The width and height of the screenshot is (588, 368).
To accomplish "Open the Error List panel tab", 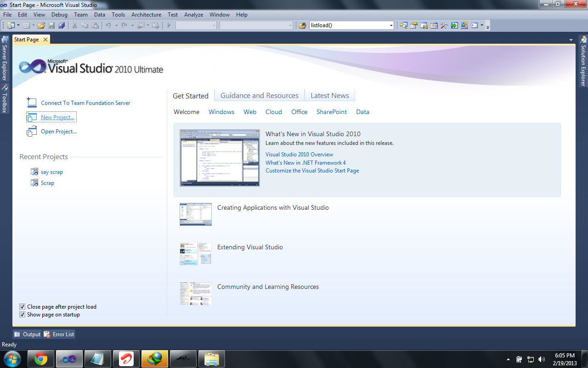I will coord(59,334).
